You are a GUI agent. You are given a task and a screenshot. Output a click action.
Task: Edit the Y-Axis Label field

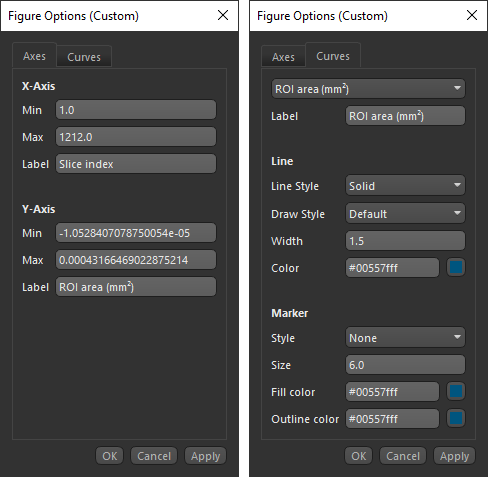click(x=136, y=287)
